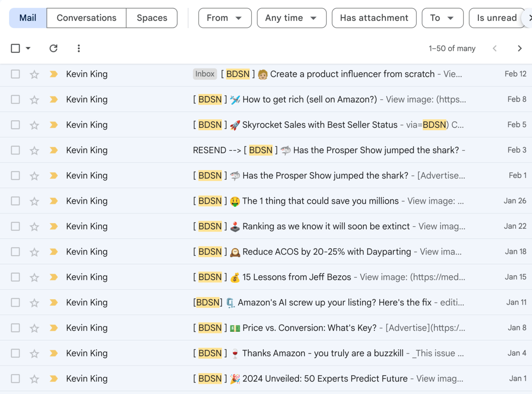The height and width of the screenshot is (394, 532).
Task: Star the 'Amazon's AI screw up' email
Action: tap(35, 303)
